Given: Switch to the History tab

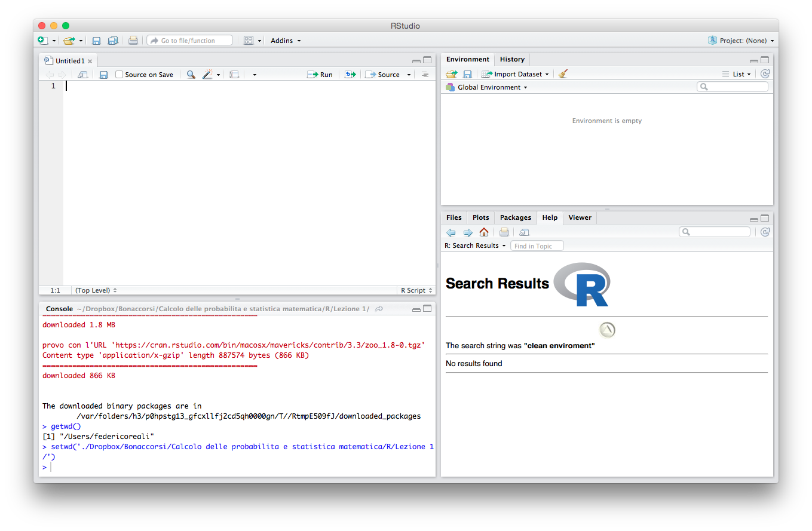Looking at the screenshot, I should tap(512, 59).
